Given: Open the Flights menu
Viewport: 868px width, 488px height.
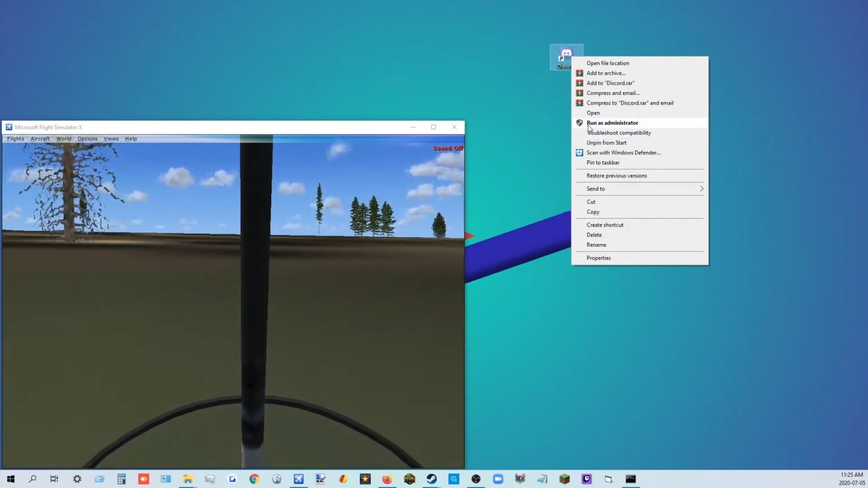Looking at the screenshot, I should point(16,139).
